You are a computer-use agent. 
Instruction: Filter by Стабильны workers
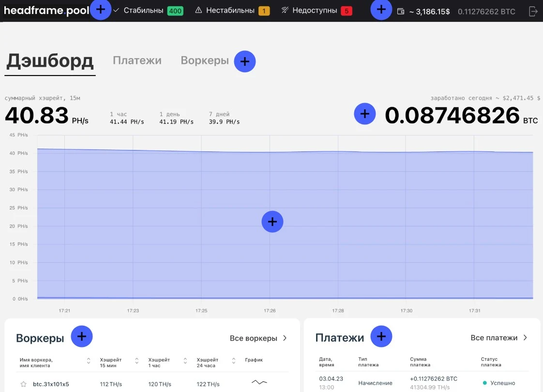pyautogui.click(x=143, y=10)
